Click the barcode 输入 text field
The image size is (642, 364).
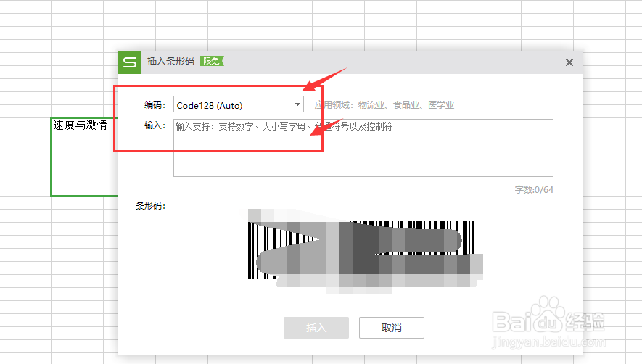[x=363, y=148]
